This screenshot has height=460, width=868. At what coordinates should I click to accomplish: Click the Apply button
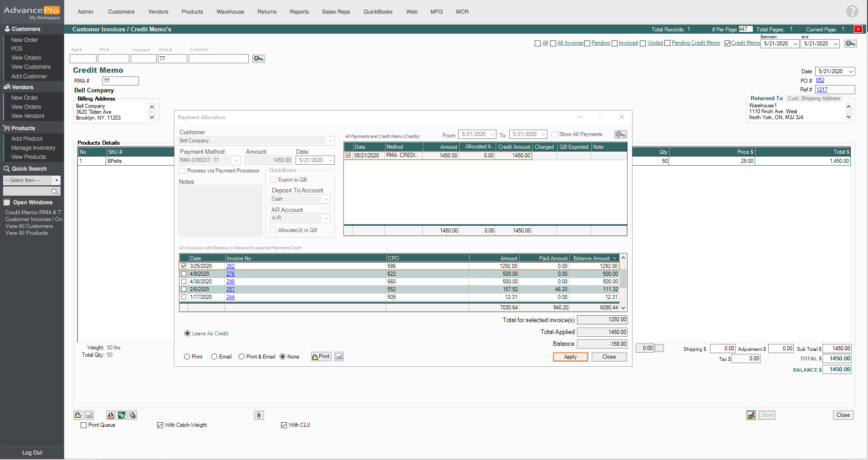tap(570, 357)
